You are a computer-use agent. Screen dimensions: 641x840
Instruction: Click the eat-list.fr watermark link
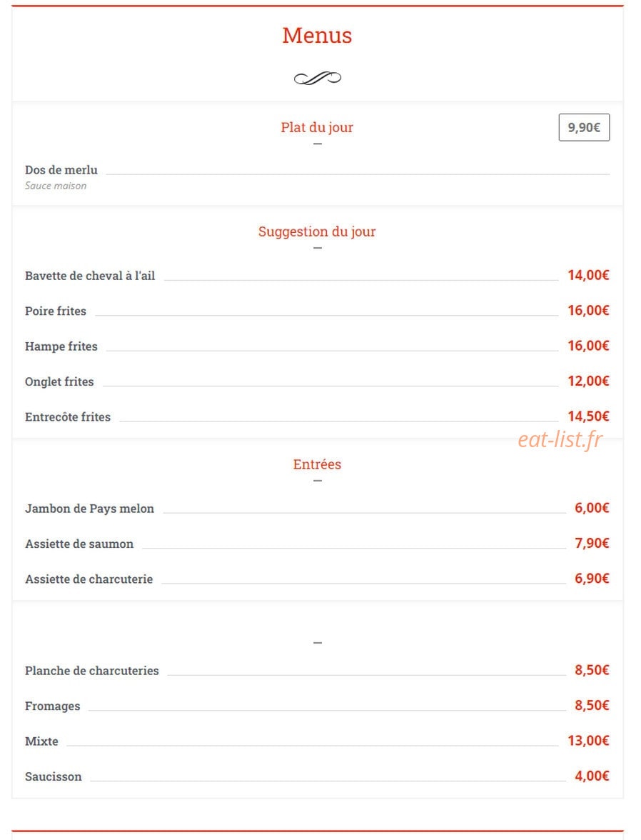pyautogui.click(x=560, y=440)
